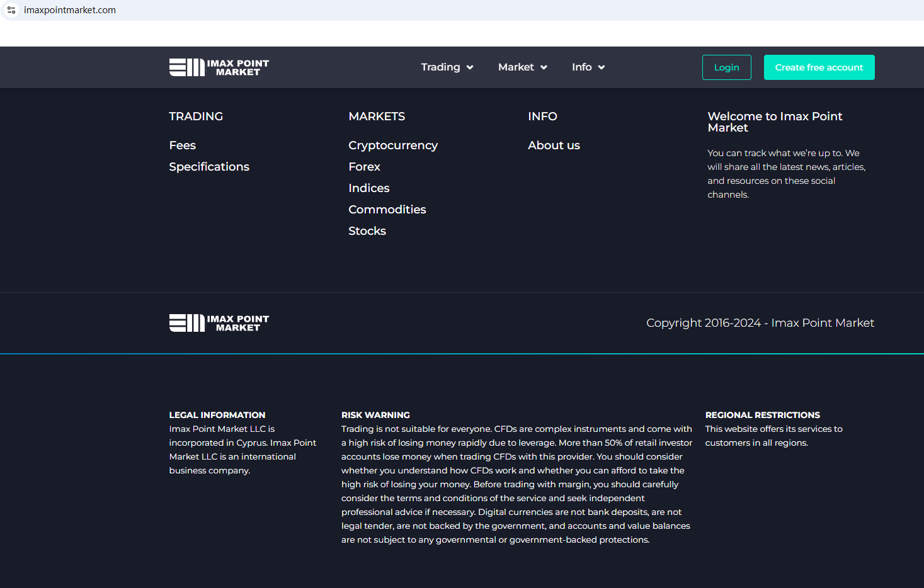Open the About us page

coord(554,145)
